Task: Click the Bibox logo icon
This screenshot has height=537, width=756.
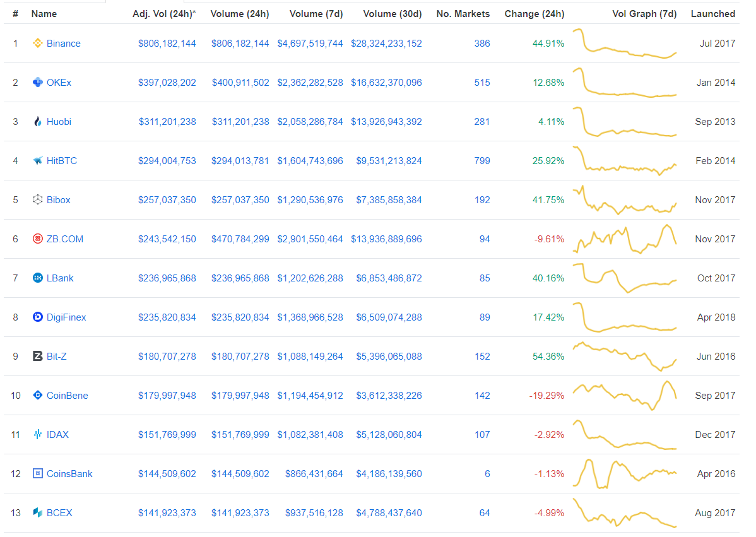Action: (x=38, y=200)
